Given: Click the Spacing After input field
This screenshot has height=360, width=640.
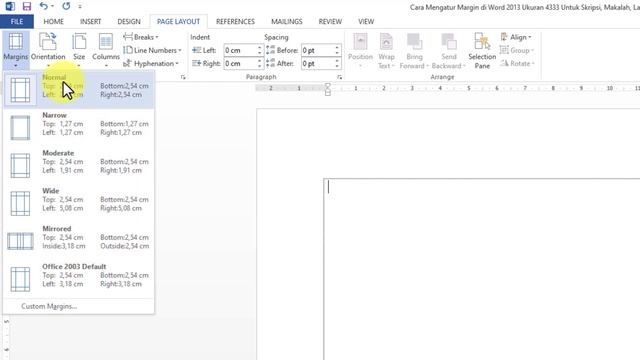Looking at the screenshot, I should pos(317,63).
